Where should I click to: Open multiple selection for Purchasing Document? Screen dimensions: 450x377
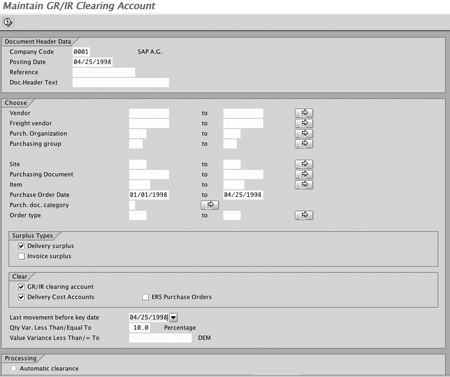304,174
